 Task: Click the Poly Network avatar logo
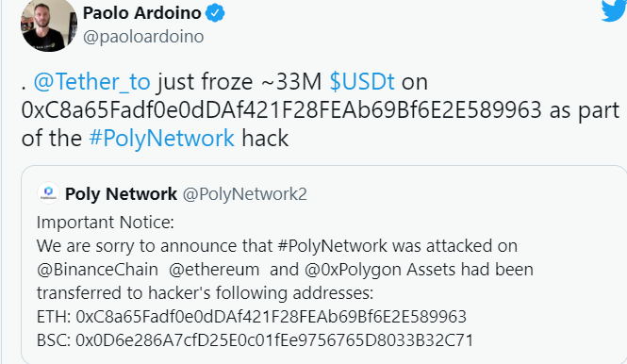tap(48, 192)
